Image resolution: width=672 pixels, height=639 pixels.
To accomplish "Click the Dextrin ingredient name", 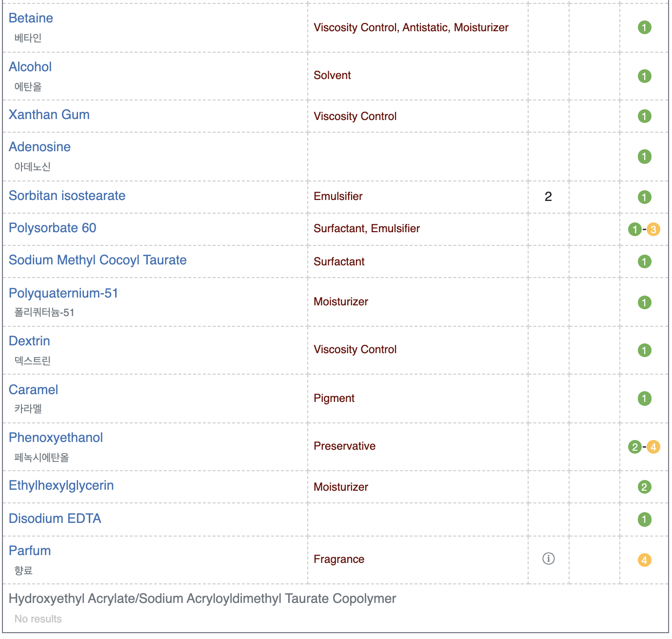I will [x=29, y=341].
